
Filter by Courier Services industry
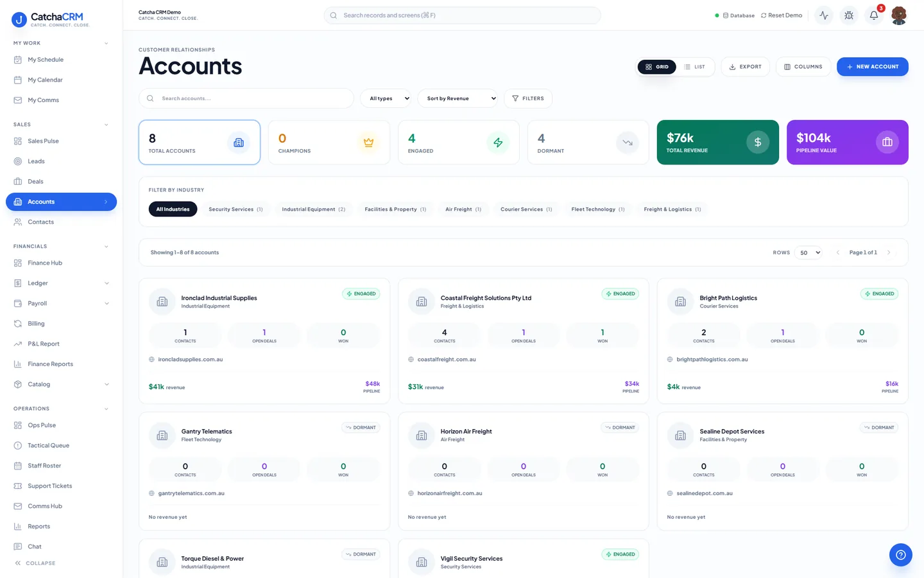[x=526, y=209]
